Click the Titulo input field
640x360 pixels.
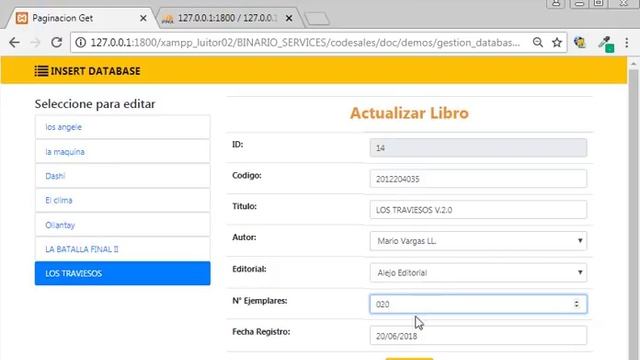[x=478, y=210]
